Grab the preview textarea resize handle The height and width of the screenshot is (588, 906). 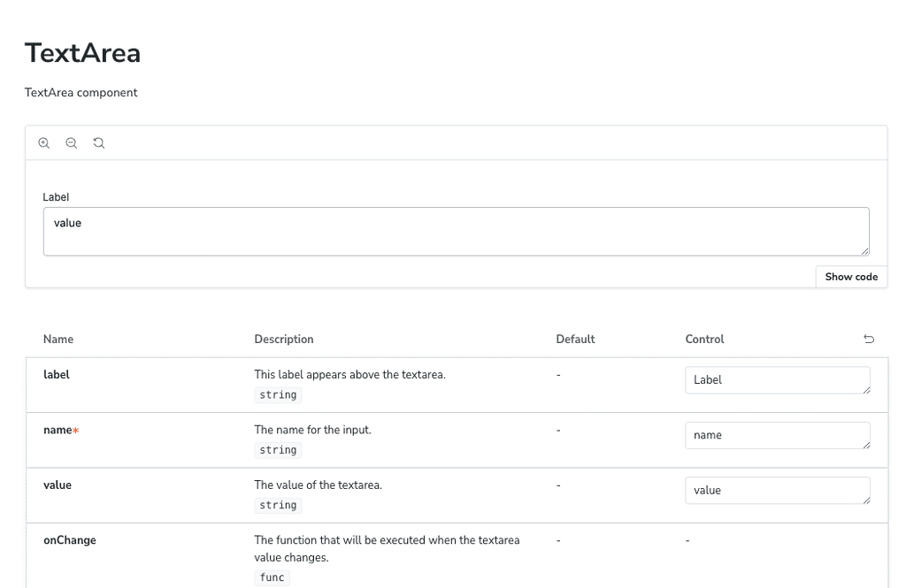click(864, 251)
